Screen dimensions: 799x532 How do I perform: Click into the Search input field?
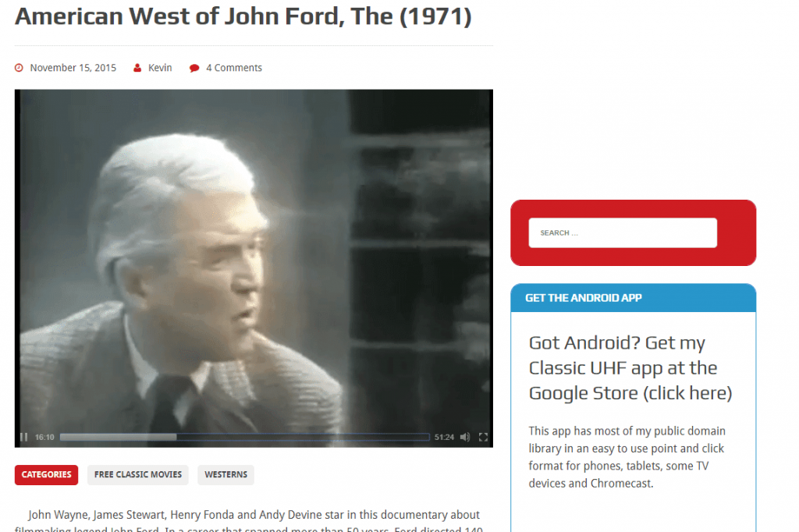click(x=623, y=233)
